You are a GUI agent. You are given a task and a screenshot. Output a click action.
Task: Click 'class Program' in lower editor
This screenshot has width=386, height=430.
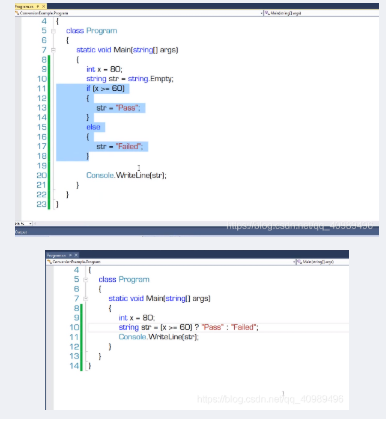click(124, 279)
